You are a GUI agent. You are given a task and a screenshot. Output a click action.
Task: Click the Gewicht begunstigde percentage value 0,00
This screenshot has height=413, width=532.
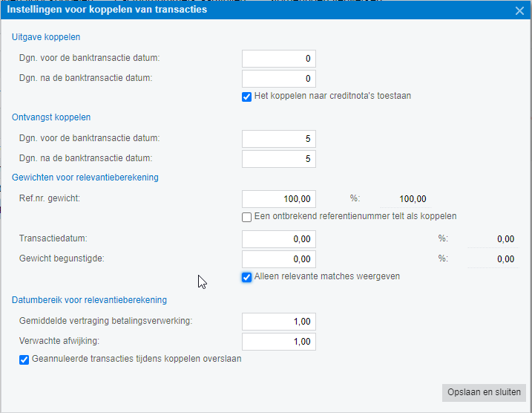point(505,259)
